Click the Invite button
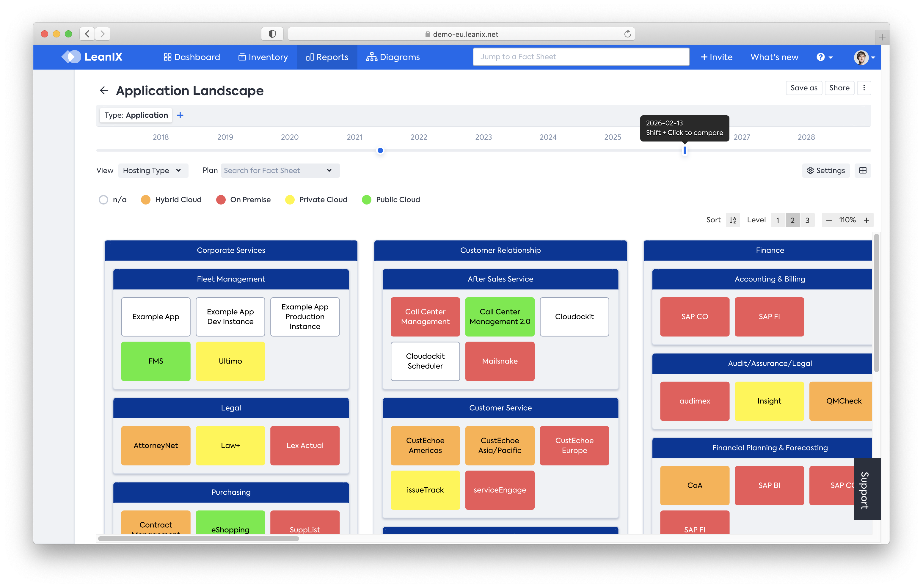923x588 pixels. pyautogui.click(x=716, y=57)
